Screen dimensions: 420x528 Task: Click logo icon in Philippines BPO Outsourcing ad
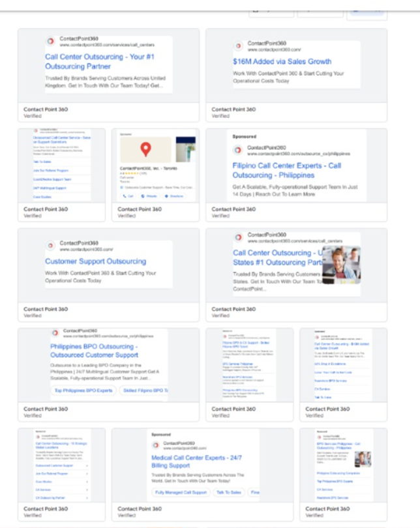[55, 333]
